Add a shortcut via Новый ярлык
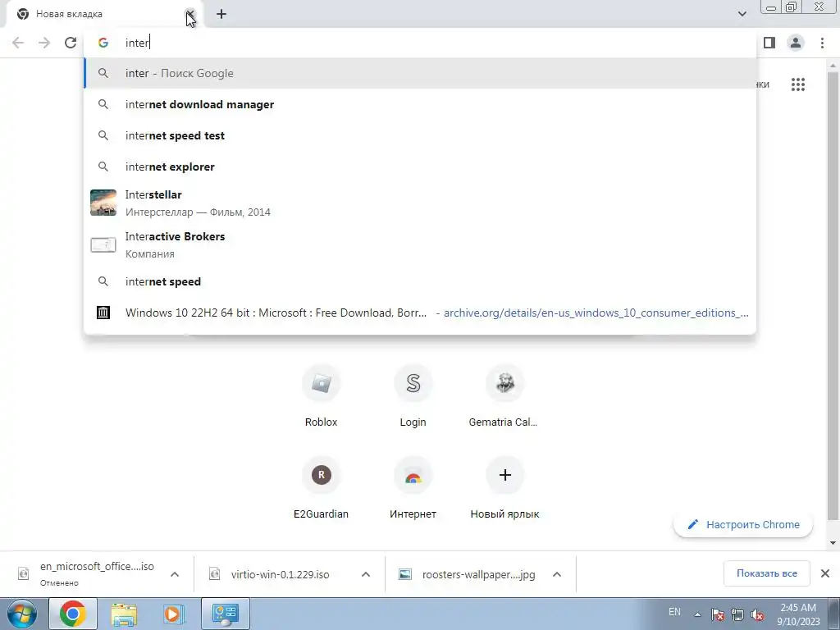 click(504, 488)
